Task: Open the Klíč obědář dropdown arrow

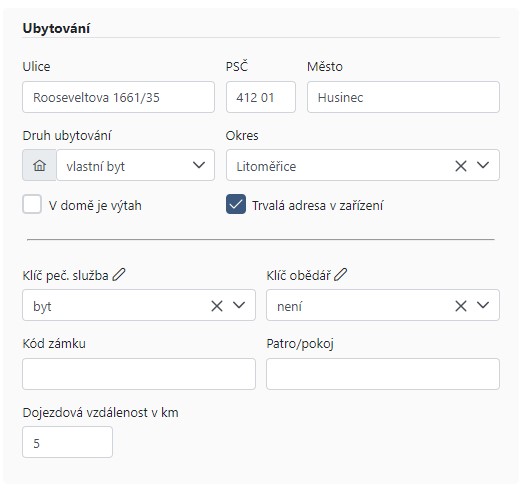Action: coord(483,305)
